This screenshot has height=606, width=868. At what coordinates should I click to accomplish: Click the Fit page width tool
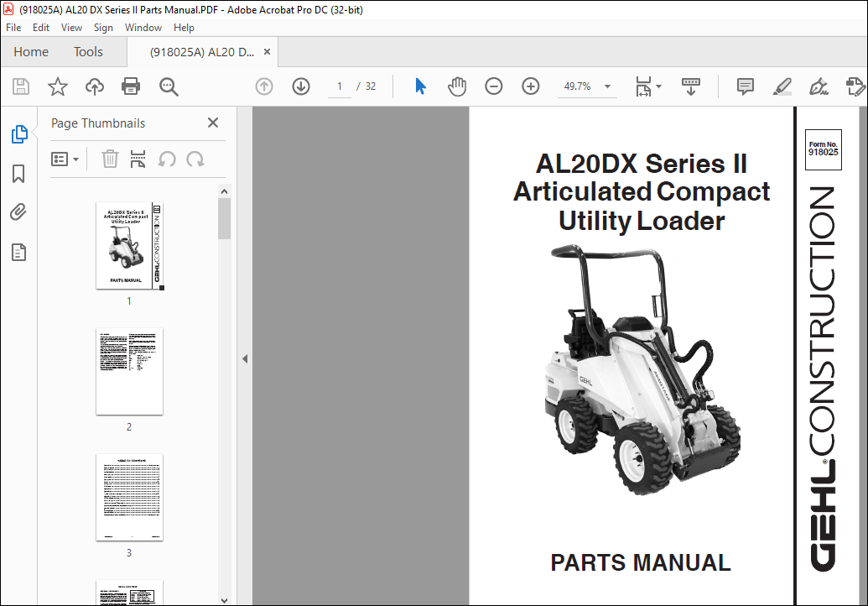point(644,86)
